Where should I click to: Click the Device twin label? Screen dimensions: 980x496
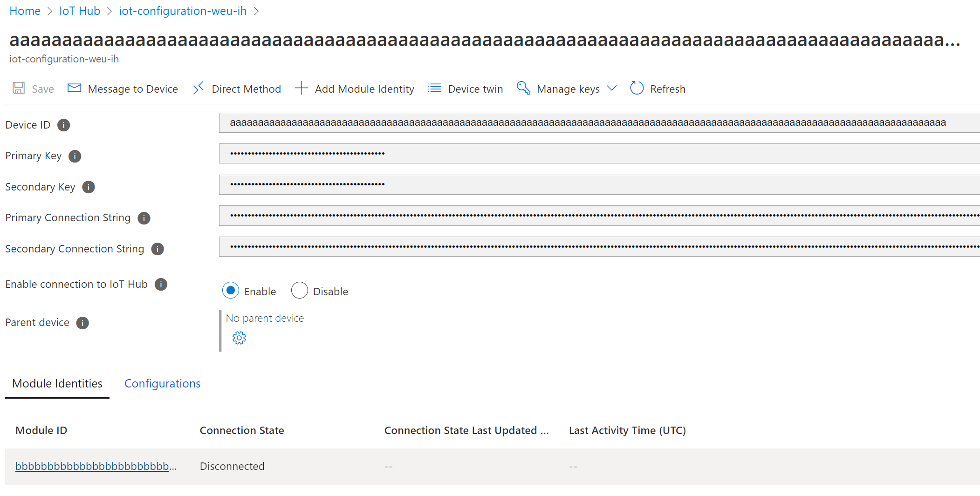point(475,89)
